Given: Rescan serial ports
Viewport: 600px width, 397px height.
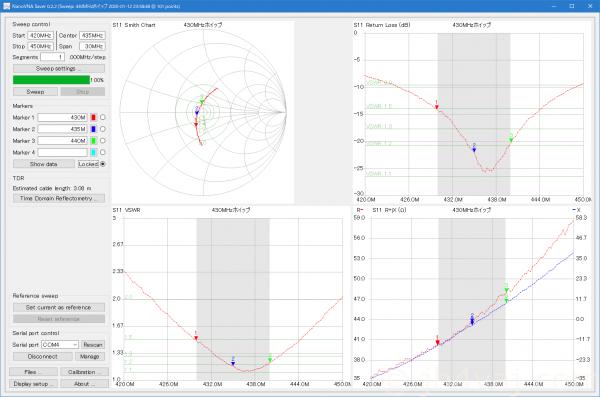Looking at the screenshot, I should point(93,345).
